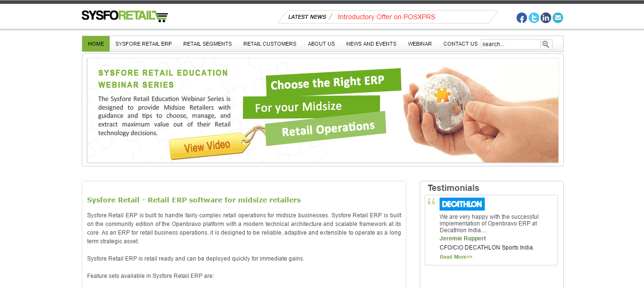644x288 pixels.
Task: Click 'CFO/CIO DECATHLON Sports India.' text
Action: (x=487, y=248)
